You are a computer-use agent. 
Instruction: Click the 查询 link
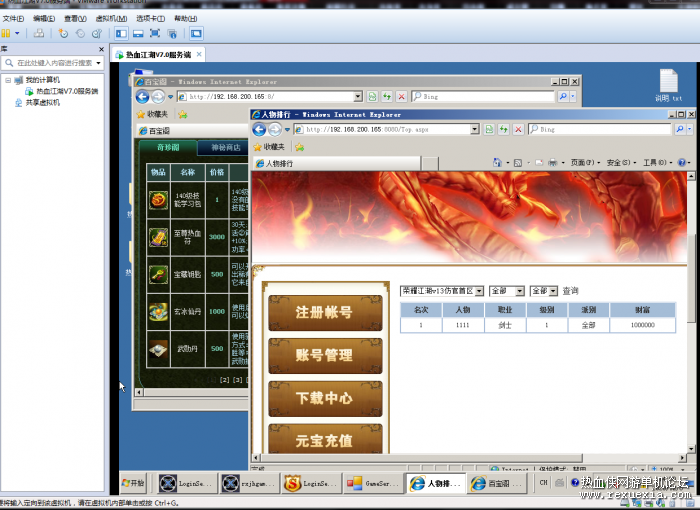[570, 291]
